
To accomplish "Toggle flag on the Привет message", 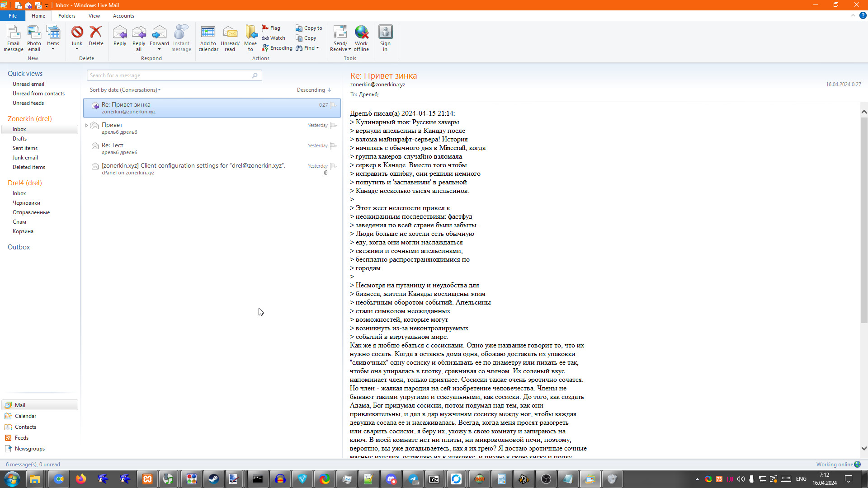I will point(334,125).
